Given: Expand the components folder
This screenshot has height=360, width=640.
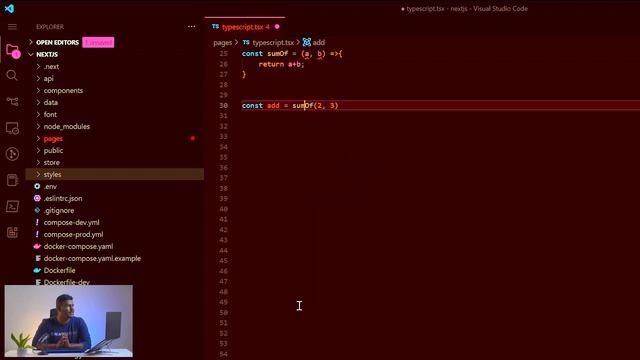Looking at the screenshot, I should [x=38, y=90].
